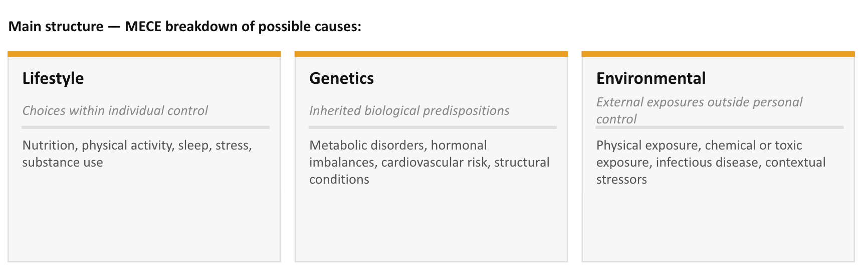Select the 'Choices within individual control' subtitle
Viewport: 868px width, 271px height.
point(115,110)
